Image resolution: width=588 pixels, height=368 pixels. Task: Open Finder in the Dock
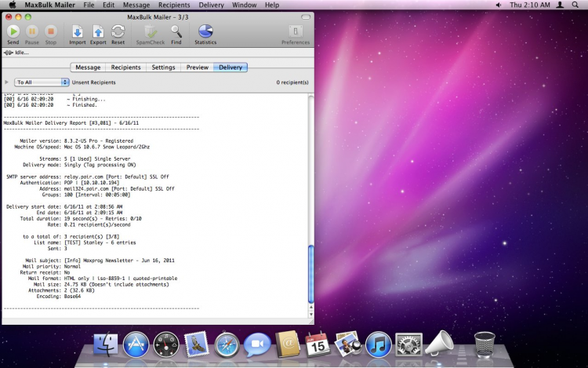coord(106,344)
